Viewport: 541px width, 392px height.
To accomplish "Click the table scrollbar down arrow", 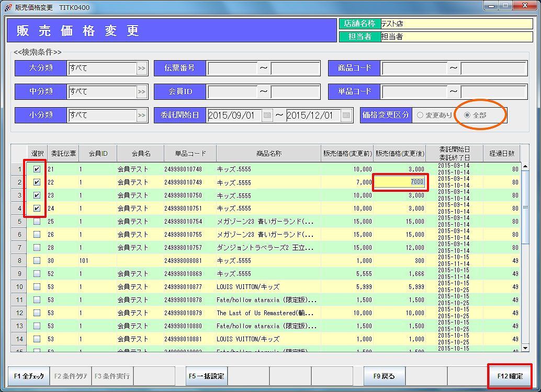I will [x=525, y=347].
